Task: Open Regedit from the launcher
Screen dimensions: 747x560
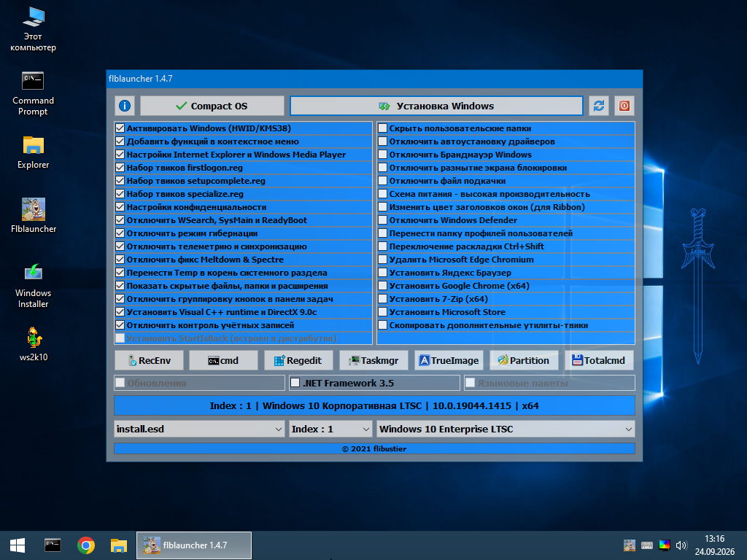Action: 298,360
